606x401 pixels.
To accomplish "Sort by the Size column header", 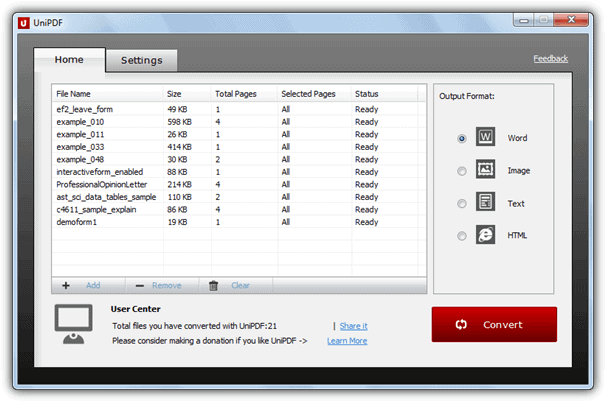I will click(187, 94).
